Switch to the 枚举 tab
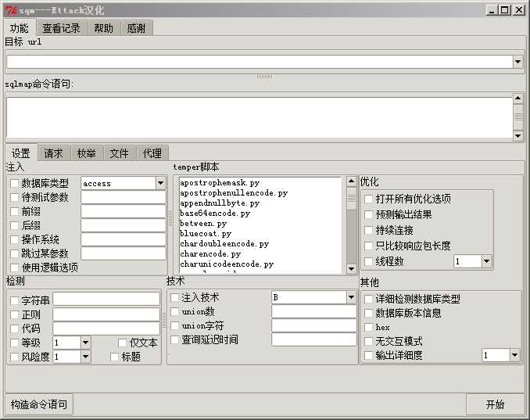Viewport: 530px width, 420px height. pyautogui.click(x=87, y=153)
